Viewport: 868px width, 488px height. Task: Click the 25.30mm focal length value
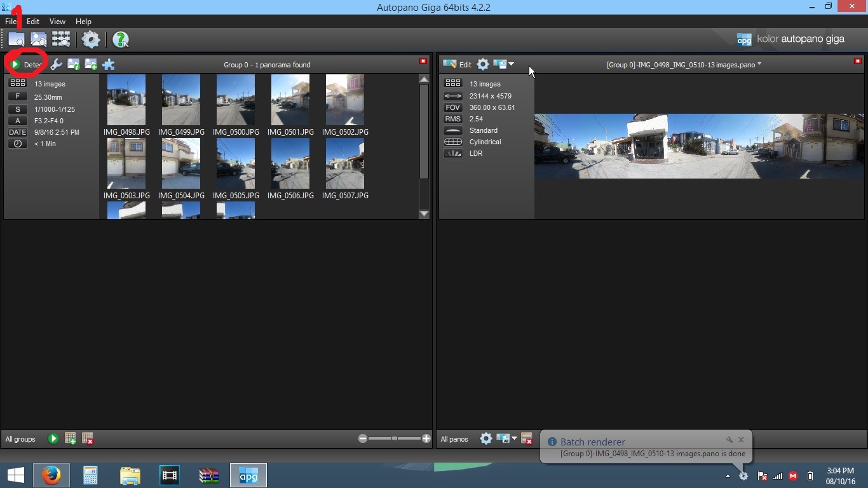(x=48, y=98)
